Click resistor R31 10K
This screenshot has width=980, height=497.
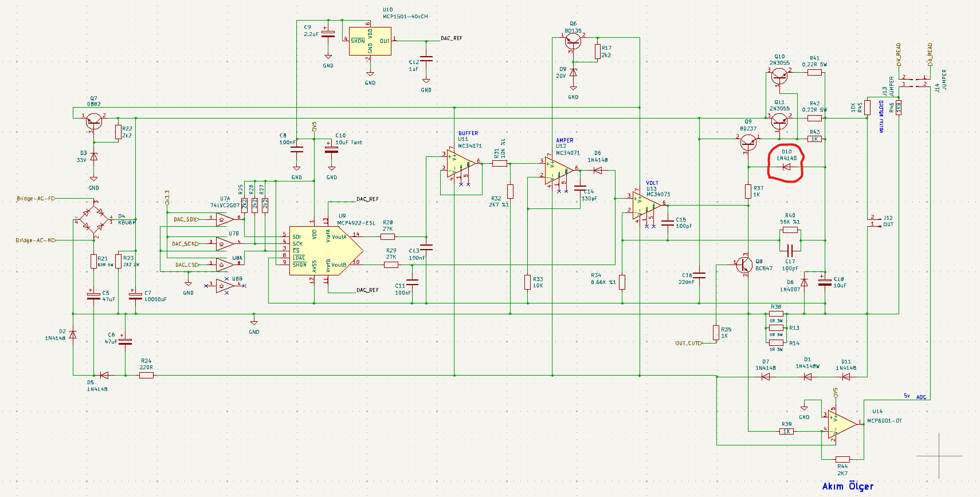(500, 163)
